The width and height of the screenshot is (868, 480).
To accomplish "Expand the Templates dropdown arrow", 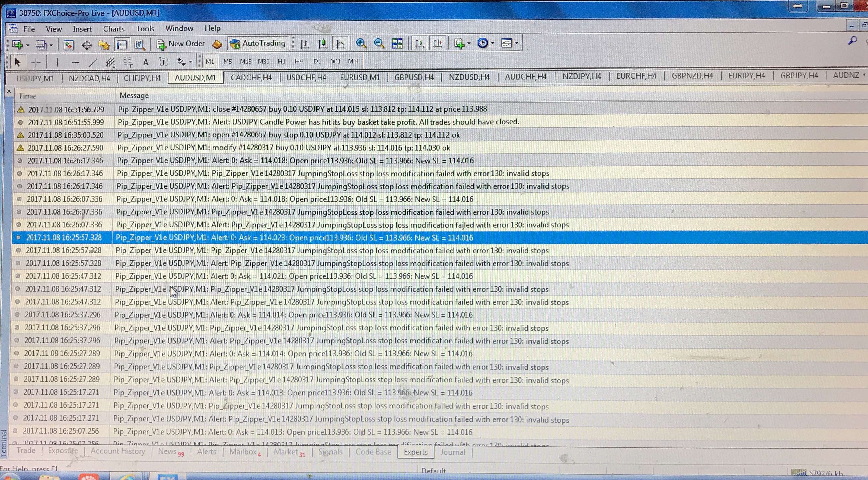I will 516,43.
